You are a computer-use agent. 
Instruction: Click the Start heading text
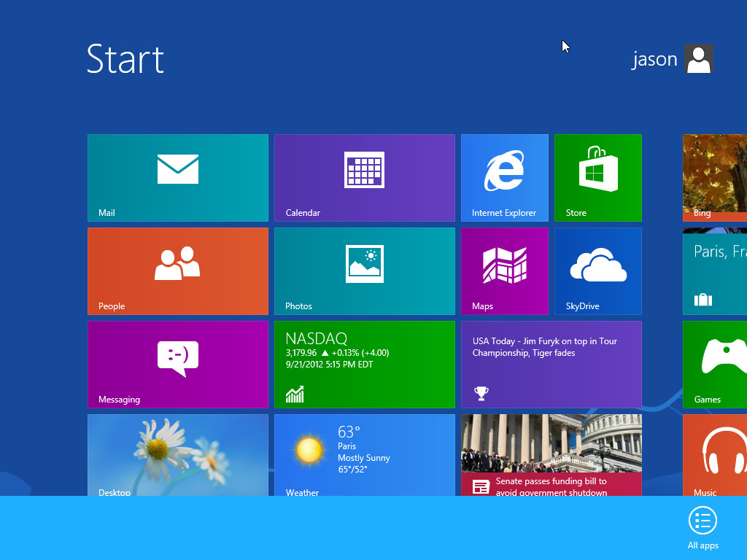125,59
